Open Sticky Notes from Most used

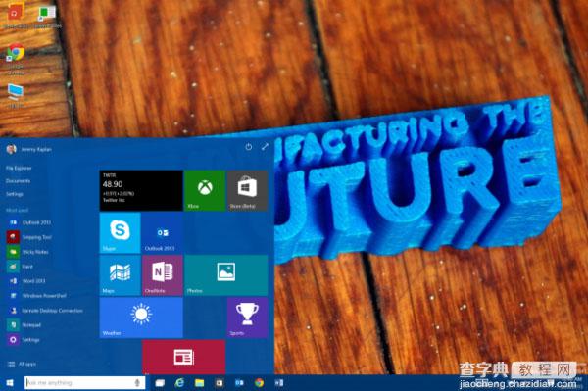(27, 252)
